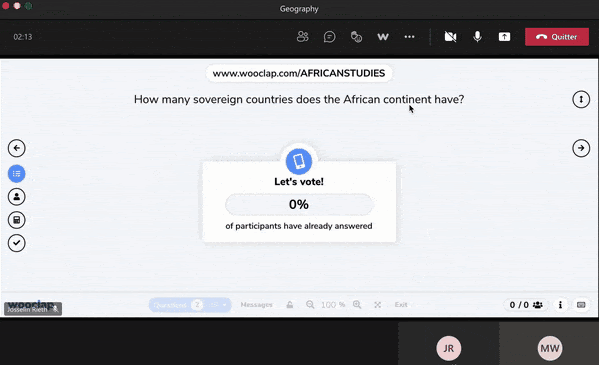Zoom in the presentation

tap(357, 305)
